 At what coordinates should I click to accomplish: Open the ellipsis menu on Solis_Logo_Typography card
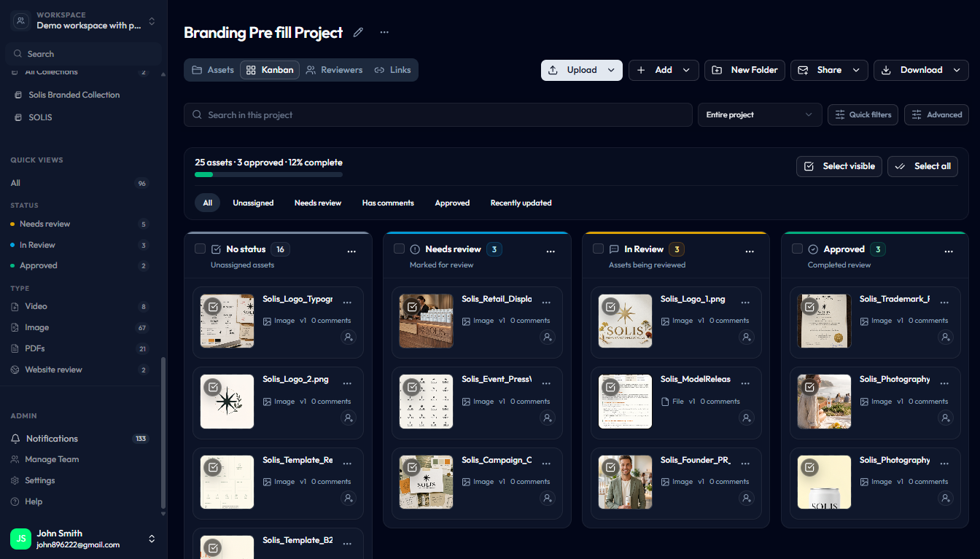347,302
